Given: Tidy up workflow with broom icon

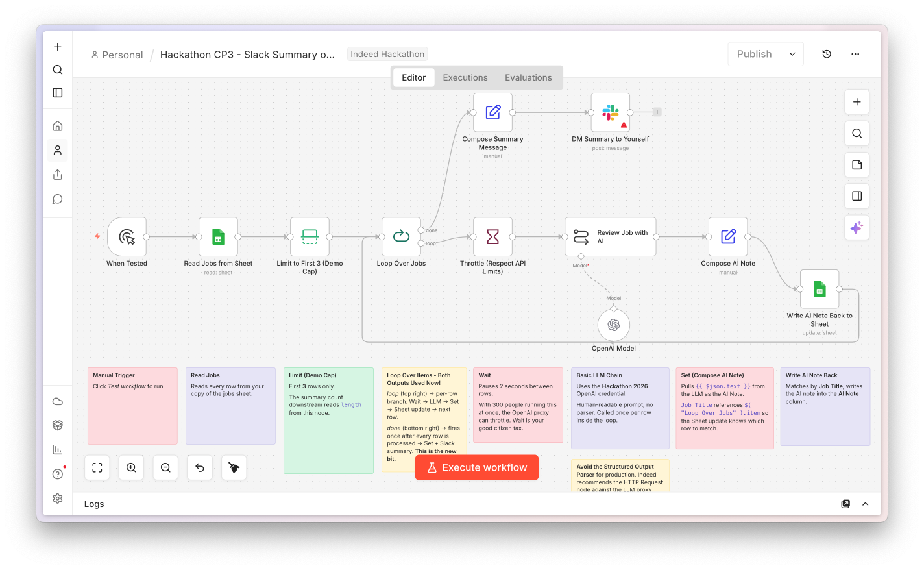Looking at the screenshot, I should (x=234, y=467).
